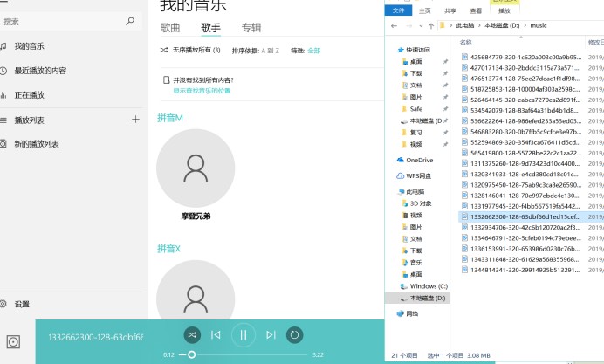Image resolution: width=604 pixels, height=364 pixels.
Task: Select 快速访问 in the navigation pane
Action: point(418,50)
